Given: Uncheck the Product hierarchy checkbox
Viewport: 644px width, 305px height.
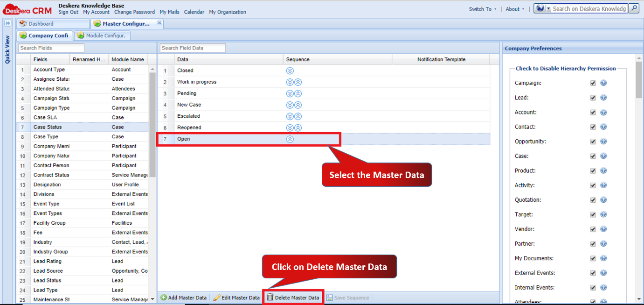Looking at the screenshot, I should point(593,170).
